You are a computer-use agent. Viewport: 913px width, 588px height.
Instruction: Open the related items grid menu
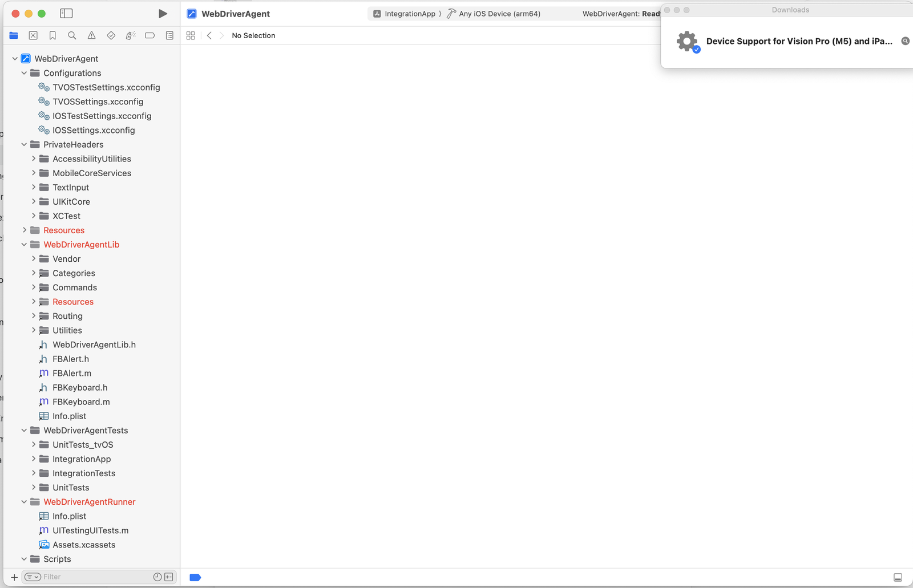[191, 35]
